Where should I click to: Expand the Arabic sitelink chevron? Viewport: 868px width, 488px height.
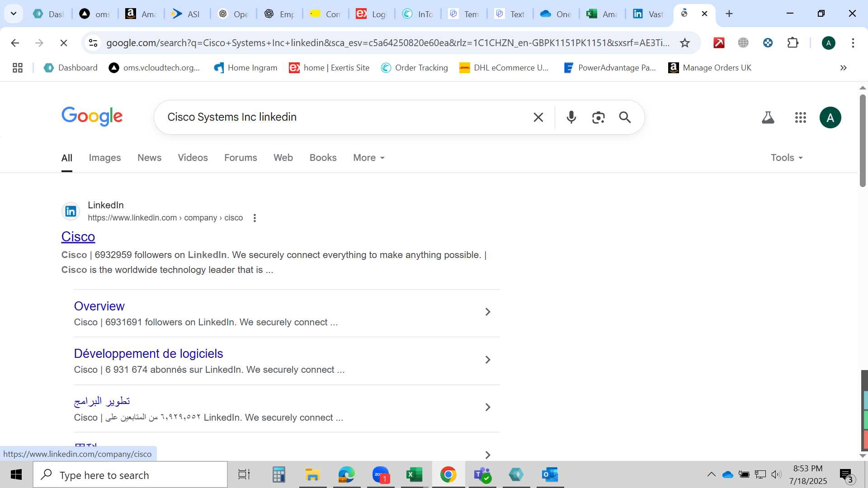488,407
